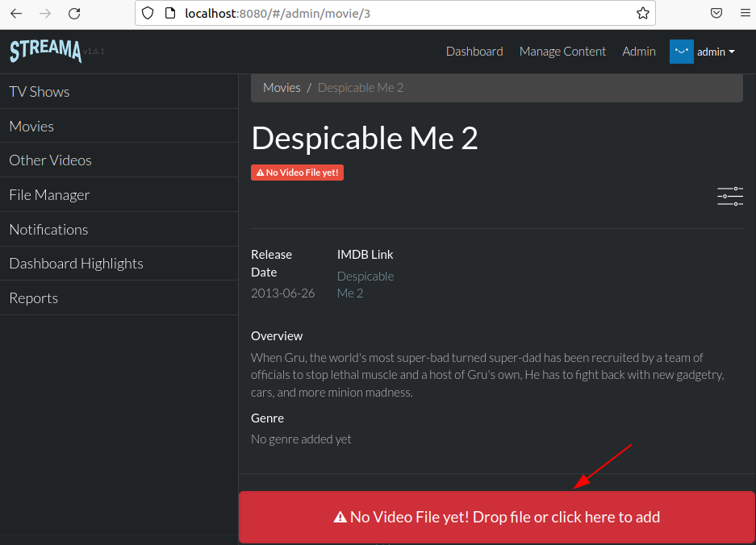The width and height of the screenshot is (756, 545).
Task: Click the IMDB Link heading
Action: click(x=365, y=255)
